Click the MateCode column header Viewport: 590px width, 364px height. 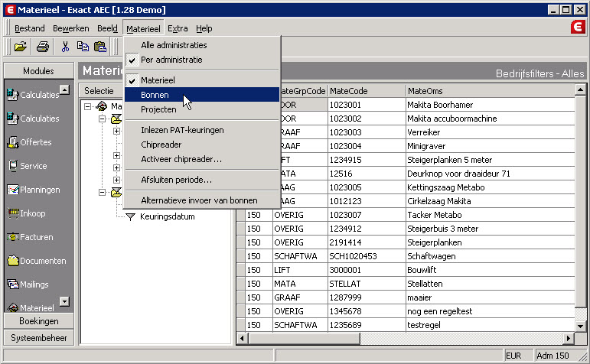367,91
